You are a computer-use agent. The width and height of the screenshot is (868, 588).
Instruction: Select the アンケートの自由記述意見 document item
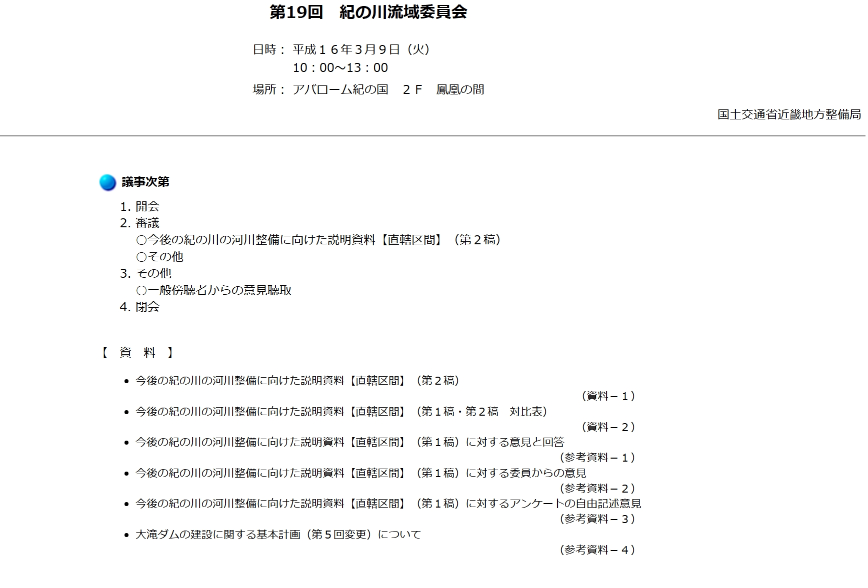[x=389, y=504]
